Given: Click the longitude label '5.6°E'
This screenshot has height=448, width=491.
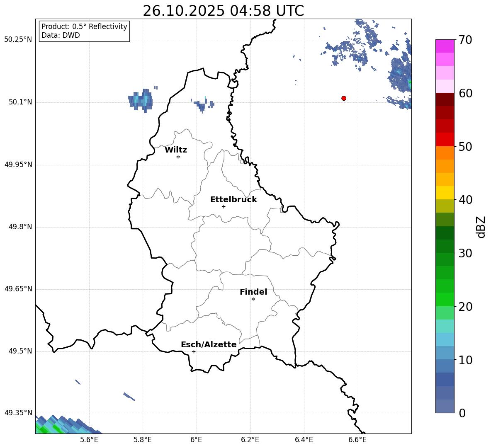Looking at the screenshot, I should (89, 440).
